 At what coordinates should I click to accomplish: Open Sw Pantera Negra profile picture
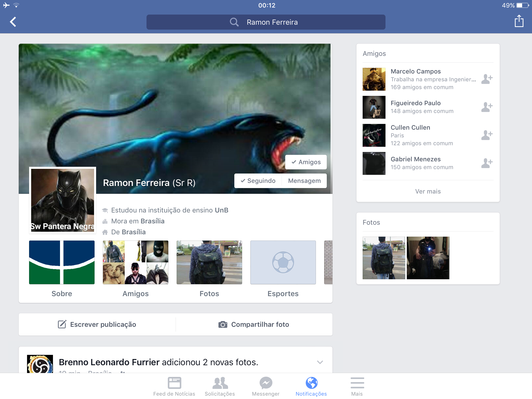[63, 200]
